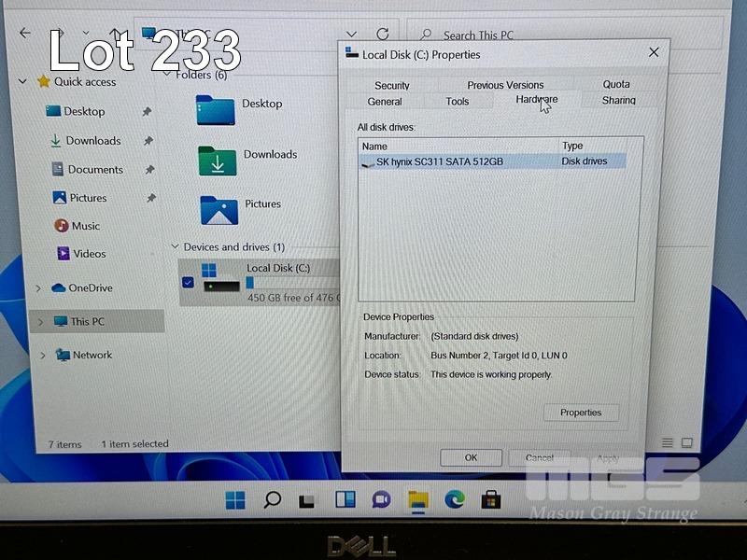The width and height of the screenshot is (747, 560).
Task: Click the 'All disk drives:' label
Action: 387,127
